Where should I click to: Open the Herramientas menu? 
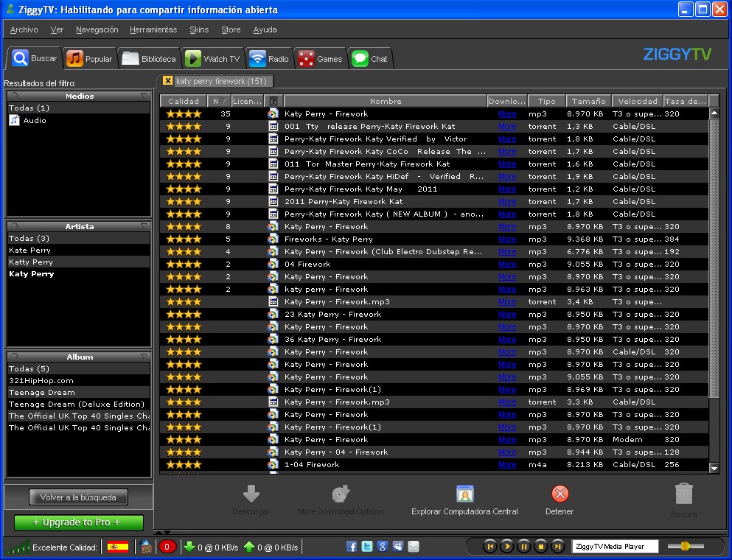(x=153, y=29)
